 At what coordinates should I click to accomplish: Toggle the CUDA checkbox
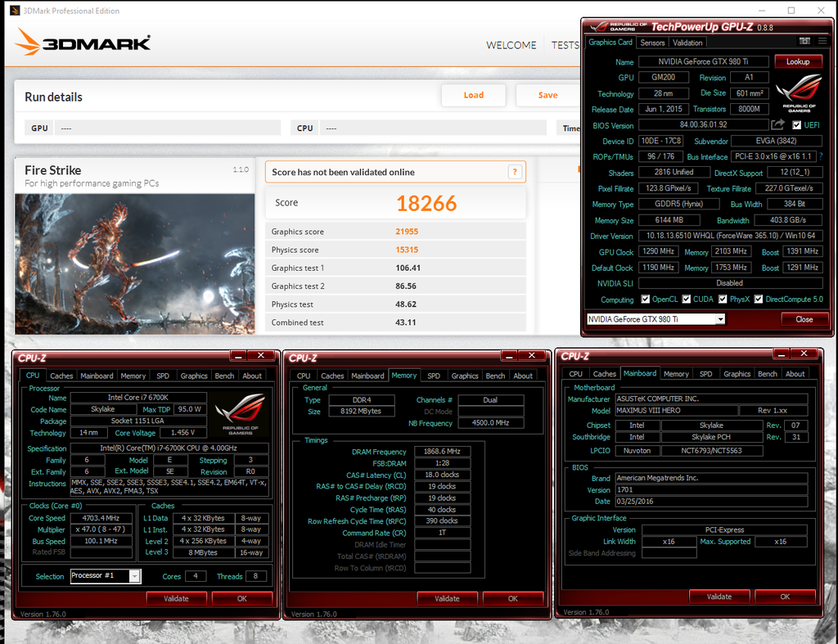tap(687, 299)
